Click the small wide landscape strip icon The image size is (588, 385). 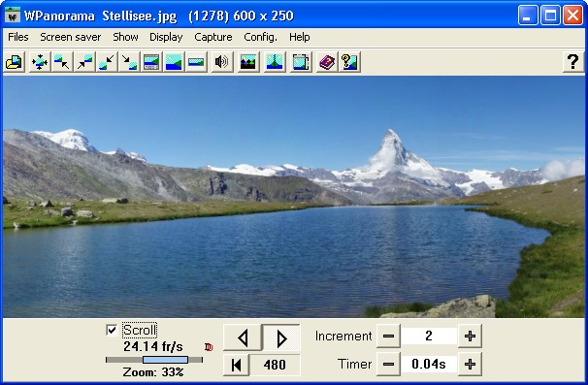point(196,62)
